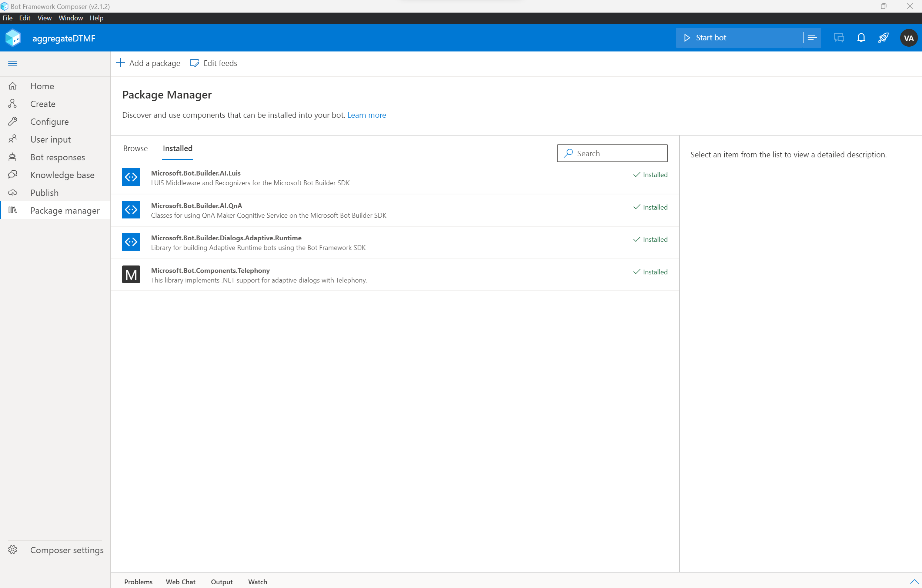Switch to the Browse tab

[136, 148]
